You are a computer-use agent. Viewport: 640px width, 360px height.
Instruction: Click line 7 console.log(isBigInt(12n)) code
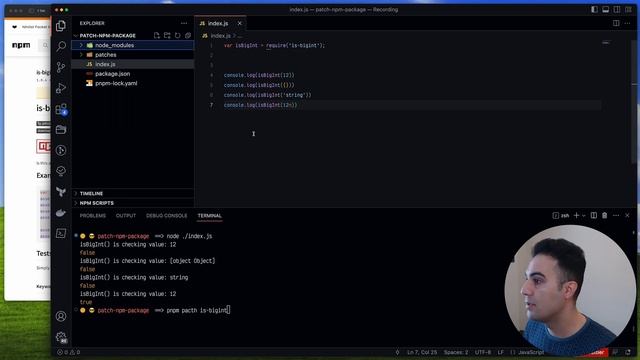260,105
